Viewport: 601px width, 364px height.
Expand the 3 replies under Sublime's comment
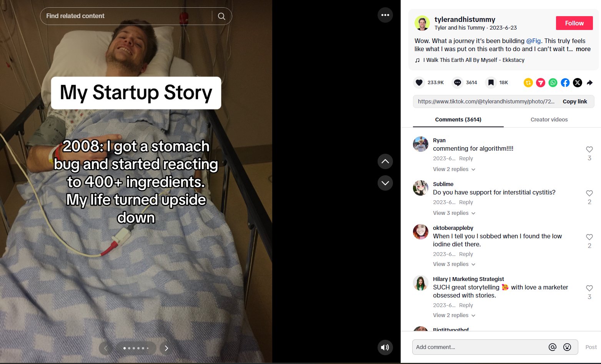coord(454,213)
